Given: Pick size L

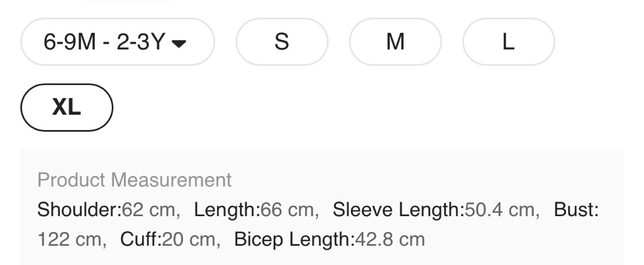Looking at the screenshot, I should (508, 42).
